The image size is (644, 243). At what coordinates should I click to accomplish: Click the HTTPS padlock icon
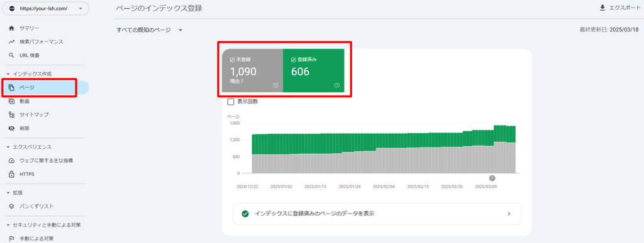tap(11, 174)
